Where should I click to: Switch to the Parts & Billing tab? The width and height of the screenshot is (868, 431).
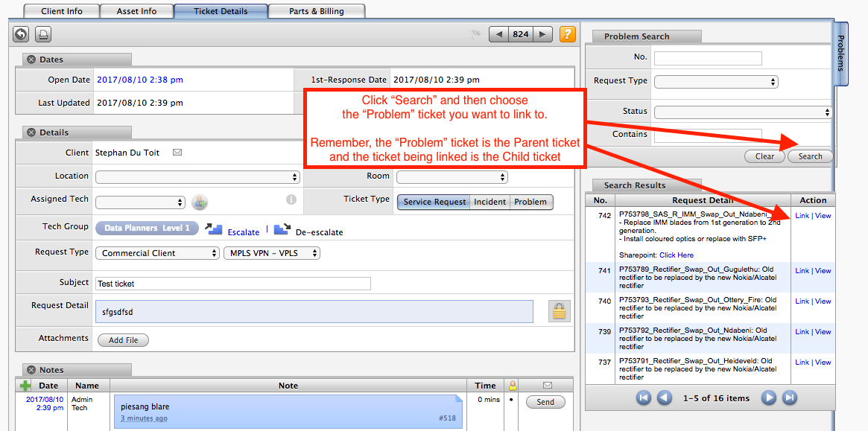click(x=317, y=11)
